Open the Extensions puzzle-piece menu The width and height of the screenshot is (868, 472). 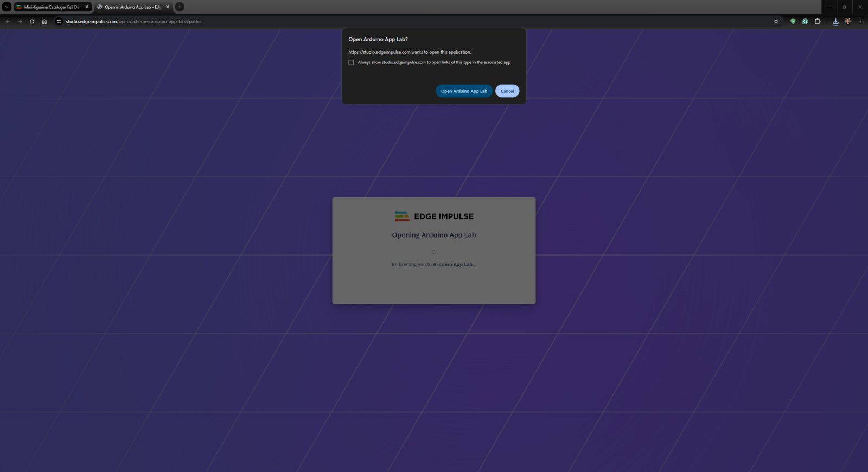point(818,22)
